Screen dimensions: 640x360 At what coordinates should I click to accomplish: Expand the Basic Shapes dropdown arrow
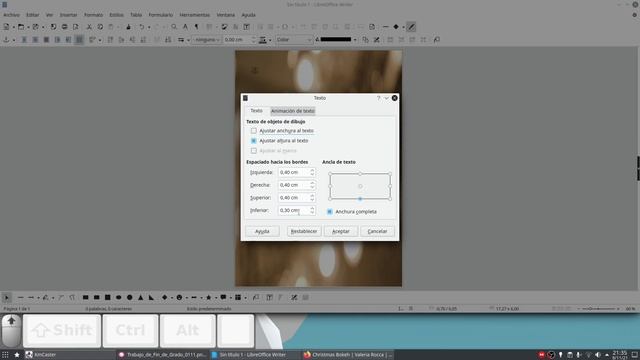[171, 298]
